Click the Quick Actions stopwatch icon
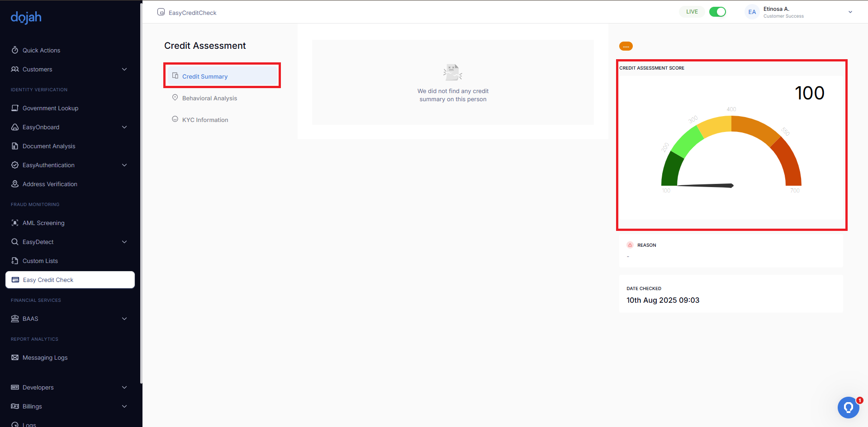Viewport: 868px width, 427px height. click(x=15, y=50)
